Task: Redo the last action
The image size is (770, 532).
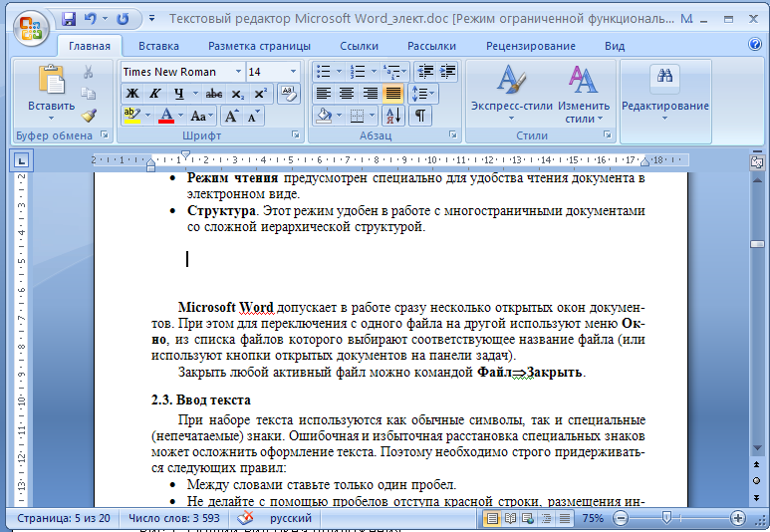Action: coord(123,19)
